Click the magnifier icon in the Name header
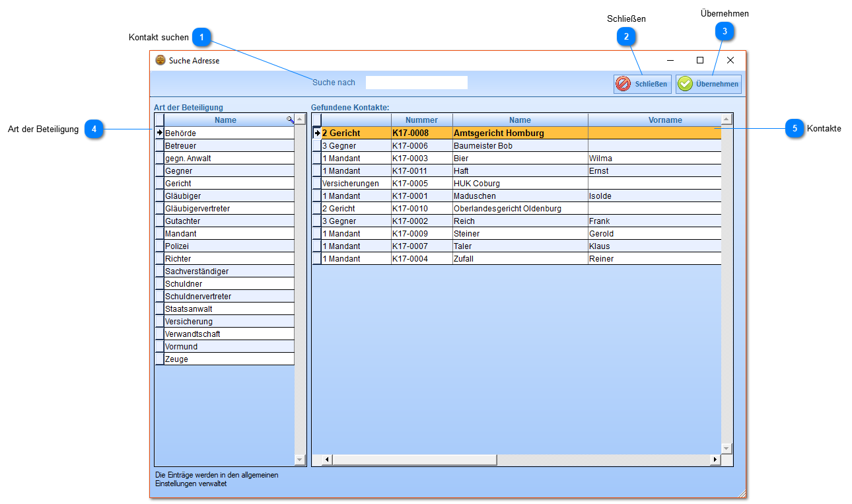The width and height of the screenshot is (852, 504). [x=290, y=120]
